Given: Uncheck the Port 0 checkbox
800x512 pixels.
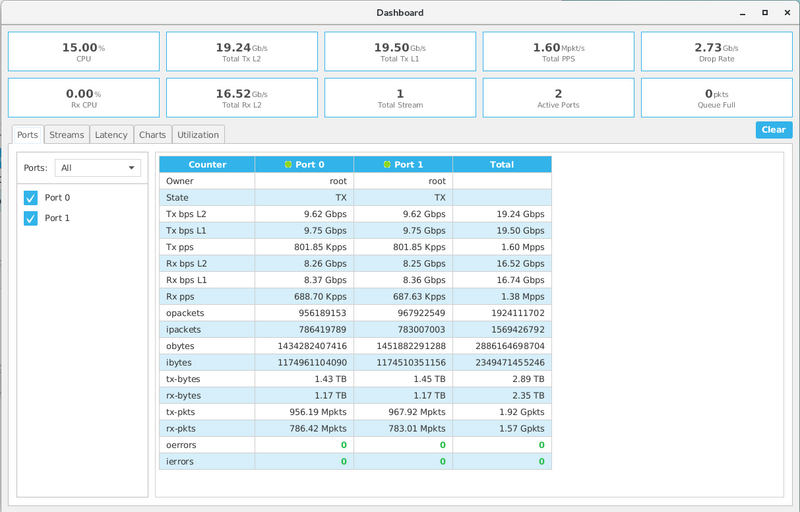Looking at the screenshot, I should click(x=30, y=198).
